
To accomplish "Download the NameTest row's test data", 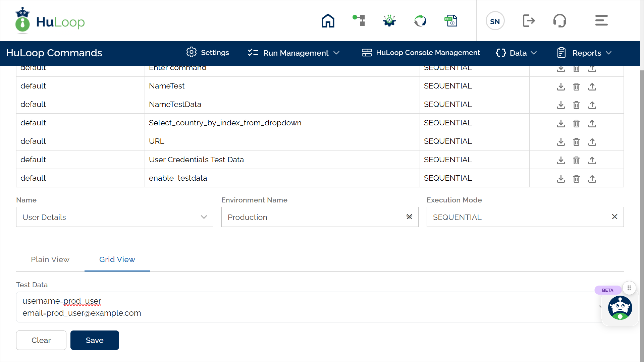I will click(561, 86).
